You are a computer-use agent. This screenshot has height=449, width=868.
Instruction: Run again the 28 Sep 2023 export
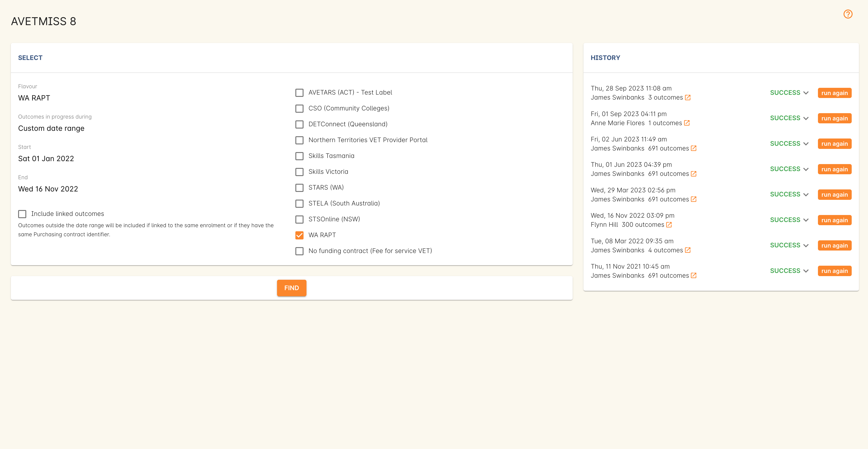pos(834,93)
